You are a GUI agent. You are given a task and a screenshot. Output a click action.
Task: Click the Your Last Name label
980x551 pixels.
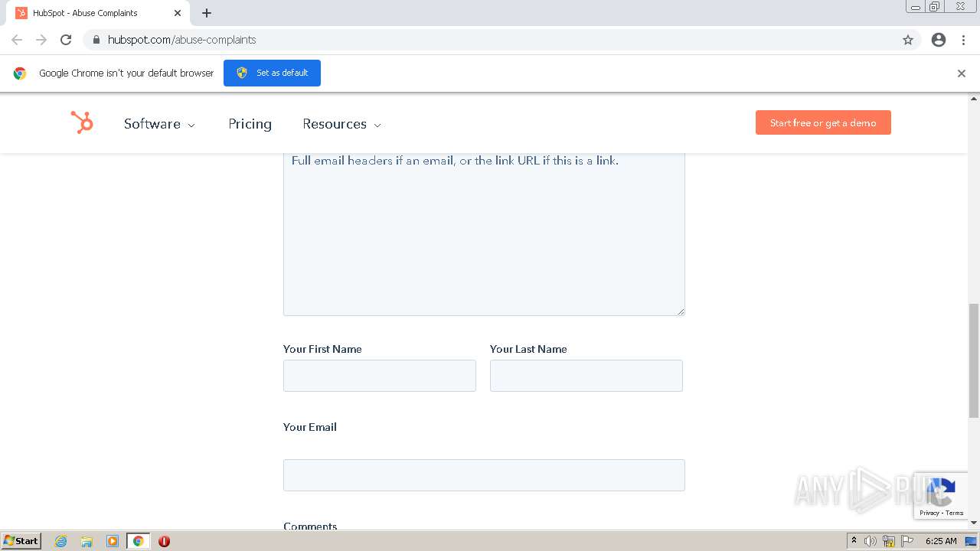[528, 349]
